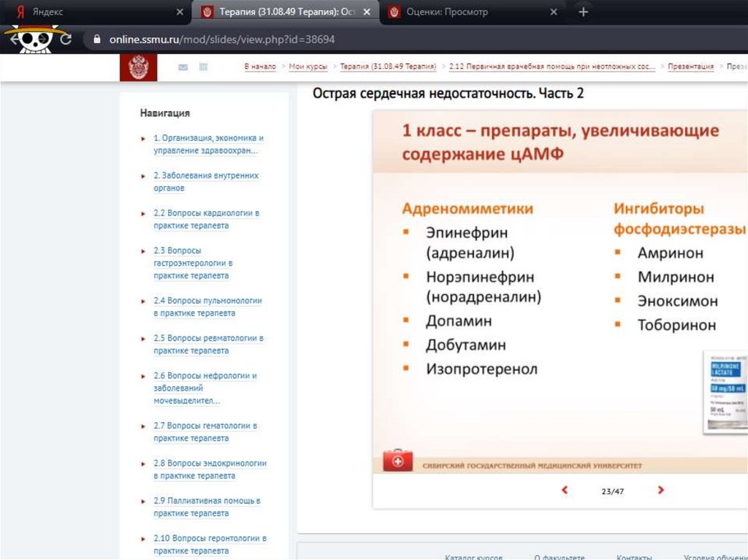Open a new browser tab

click(583, 12)
